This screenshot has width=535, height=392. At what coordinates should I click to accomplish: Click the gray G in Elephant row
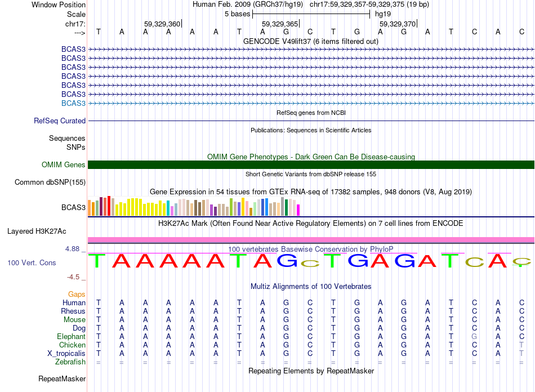point(474,337)
